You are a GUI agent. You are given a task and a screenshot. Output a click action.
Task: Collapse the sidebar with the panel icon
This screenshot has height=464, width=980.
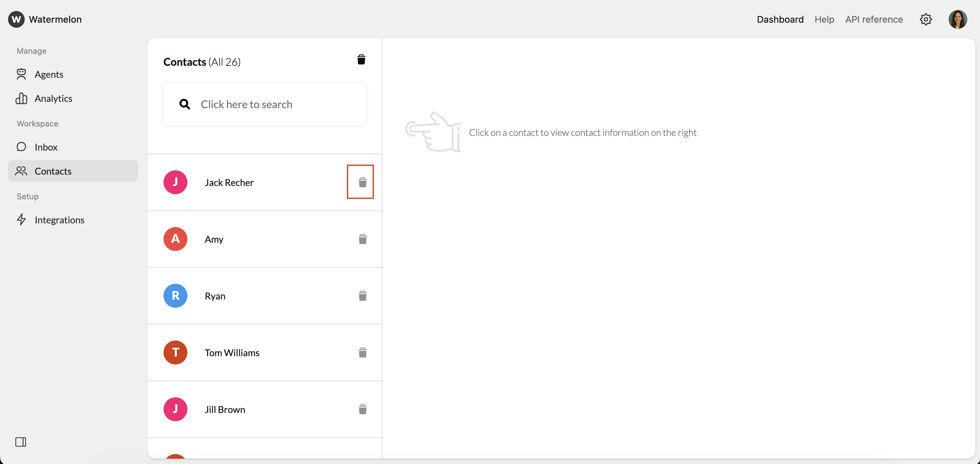pos(21,442)
